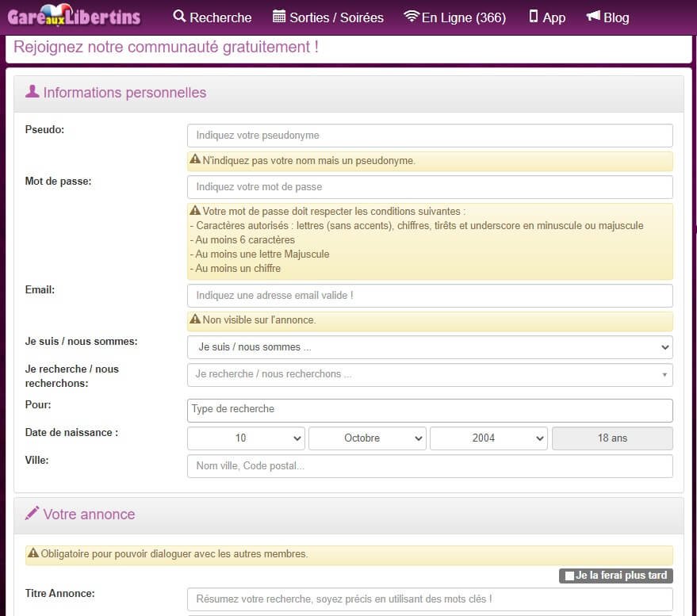This screenshot has height=616, width=697.
Task: Open the mobile App via phone icon
Action: pos(534,16)
